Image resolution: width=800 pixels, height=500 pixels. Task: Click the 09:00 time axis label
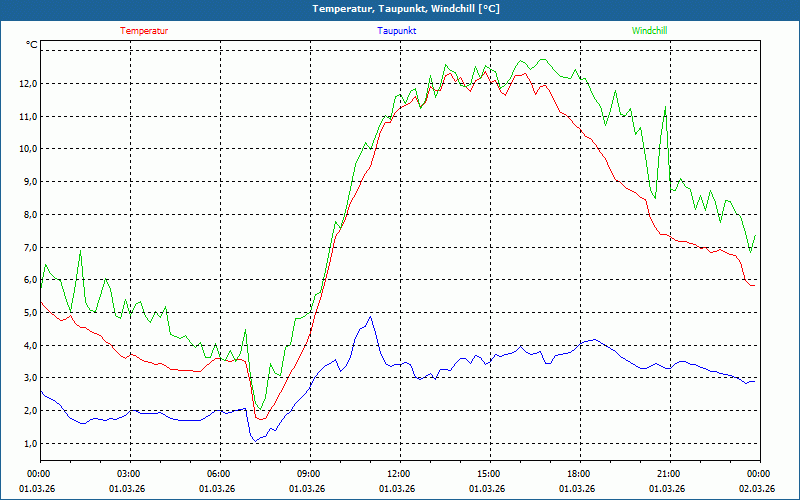[309, 473]
